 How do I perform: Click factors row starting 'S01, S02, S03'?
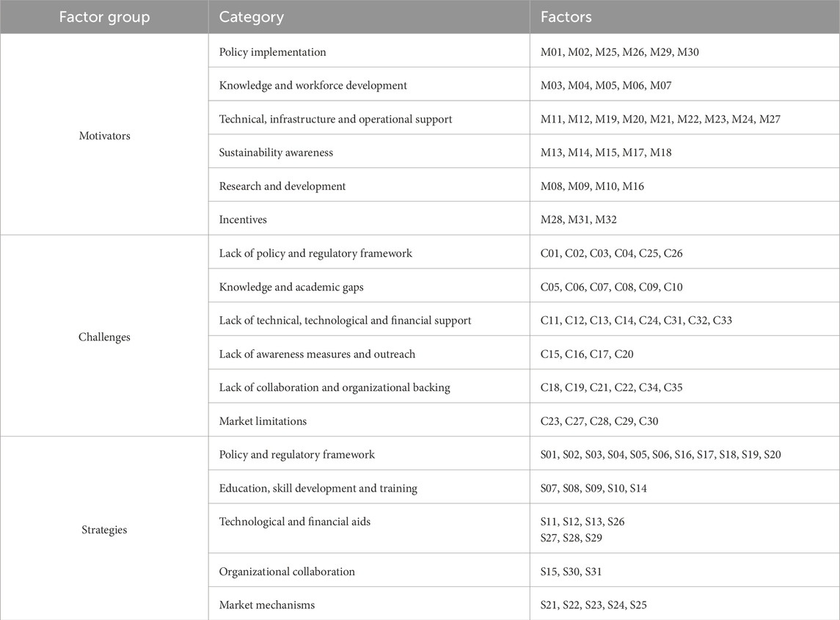tap(660, 455)
